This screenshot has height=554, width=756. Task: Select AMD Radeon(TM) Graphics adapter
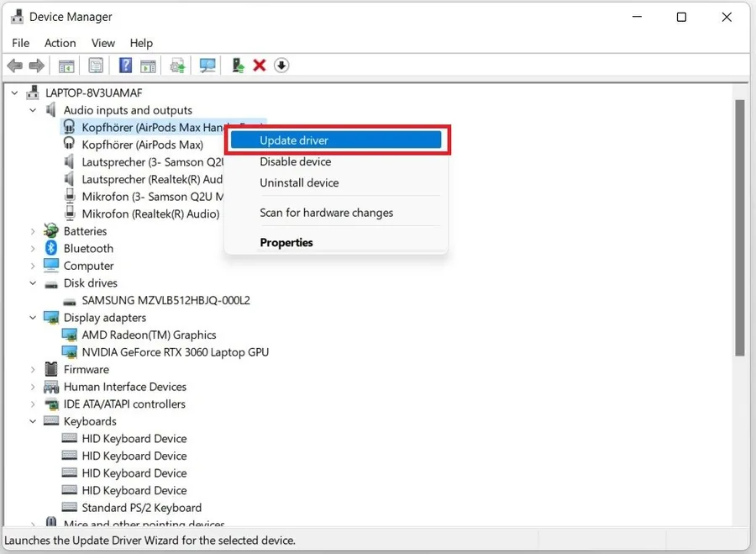149,335
